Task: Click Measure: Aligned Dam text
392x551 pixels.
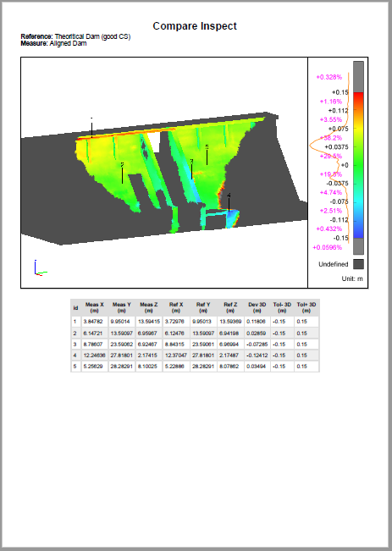Action: 53,43
